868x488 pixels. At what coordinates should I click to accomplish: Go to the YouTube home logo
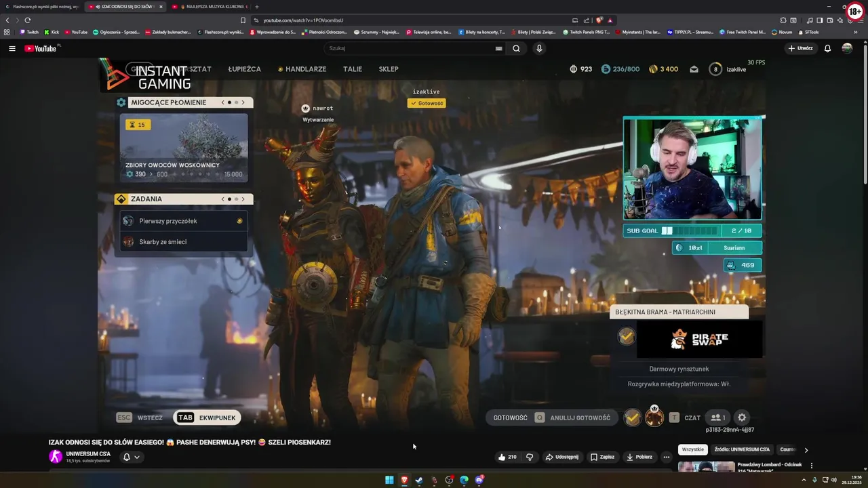41,49
